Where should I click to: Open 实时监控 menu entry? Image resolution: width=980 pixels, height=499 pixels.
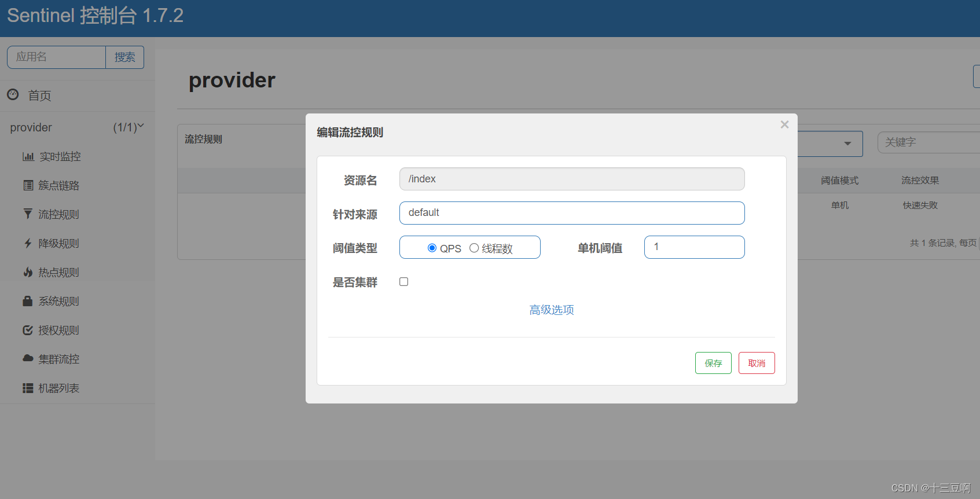(x=60, y=156)
